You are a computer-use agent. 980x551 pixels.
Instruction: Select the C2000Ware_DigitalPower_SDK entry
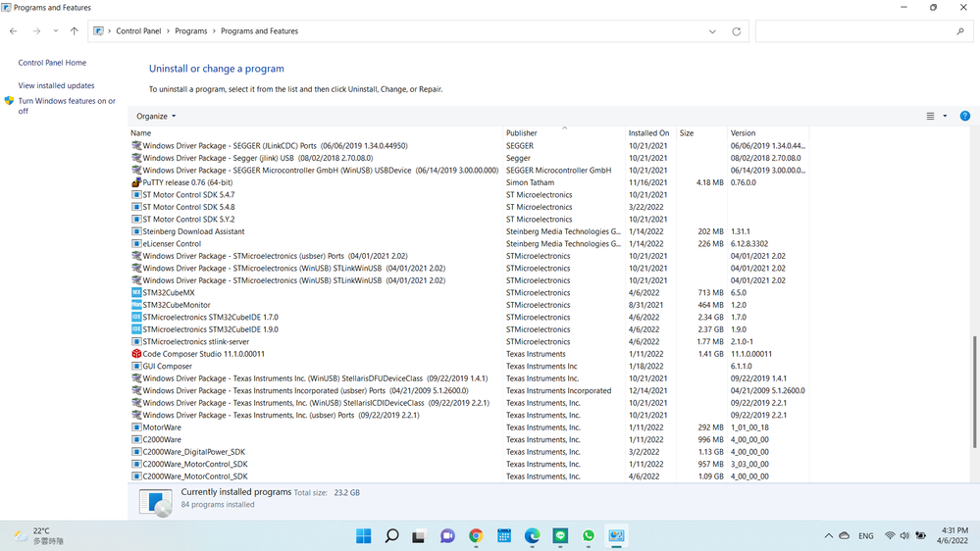468,452
